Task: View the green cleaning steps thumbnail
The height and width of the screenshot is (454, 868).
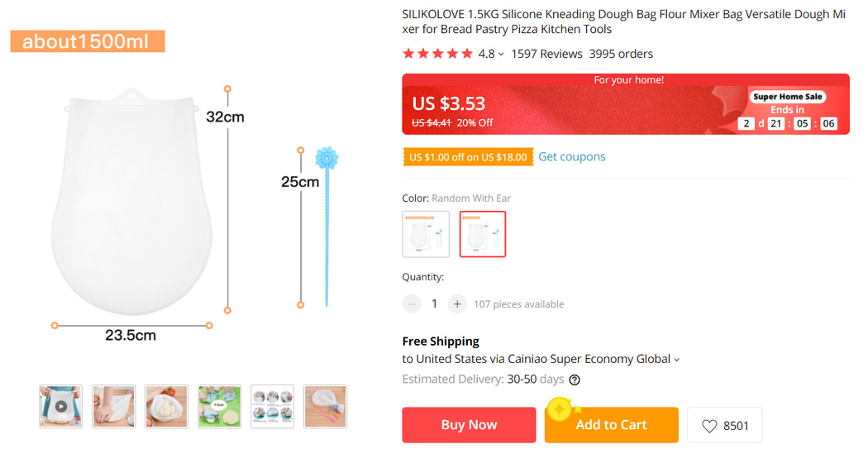Action: (220, 406)
